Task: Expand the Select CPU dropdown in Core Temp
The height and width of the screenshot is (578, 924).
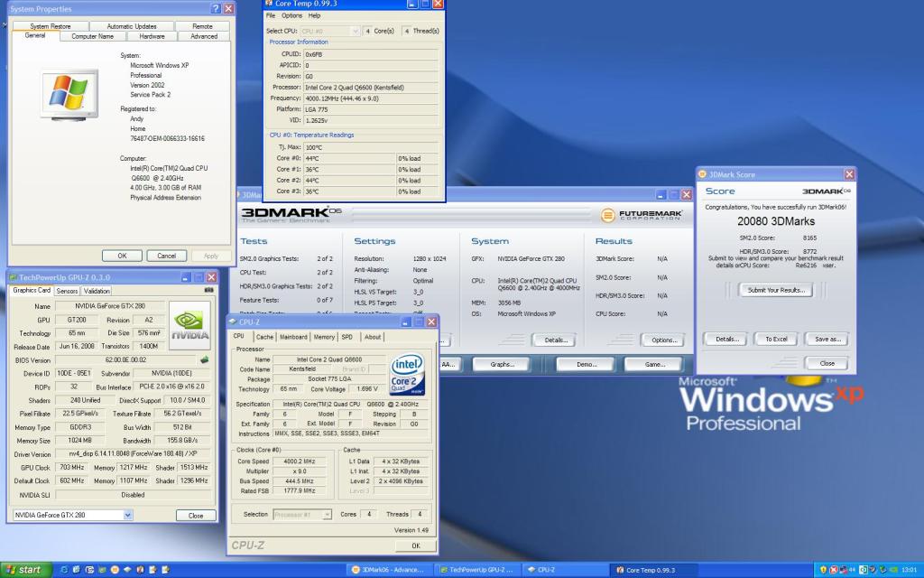Action: (355, 31)
